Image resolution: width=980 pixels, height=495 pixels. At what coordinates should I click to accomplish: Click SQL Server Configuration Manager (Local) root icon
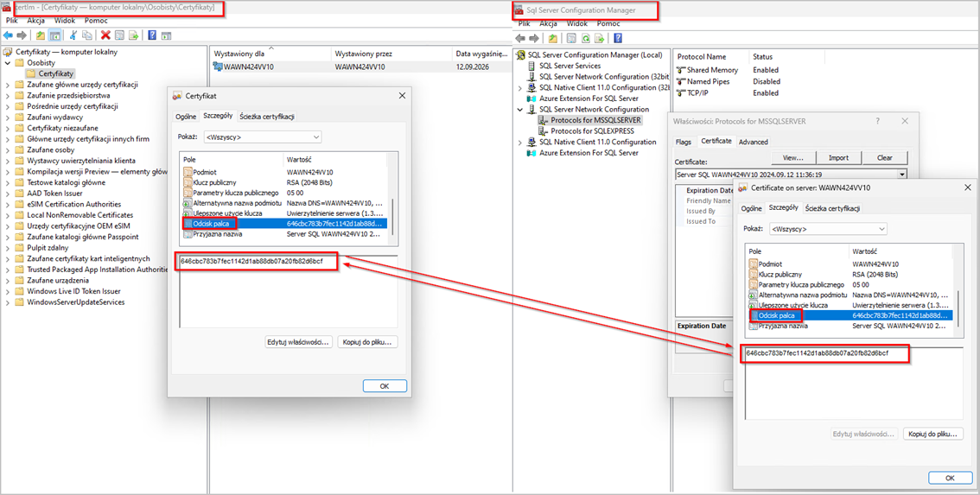pos(520,55)
